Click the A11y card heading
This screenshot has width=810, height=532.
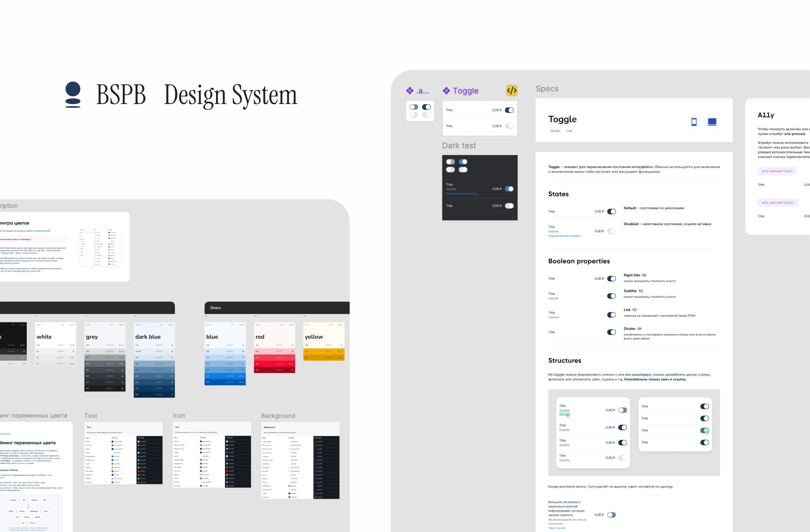click(x=766, y=115)
